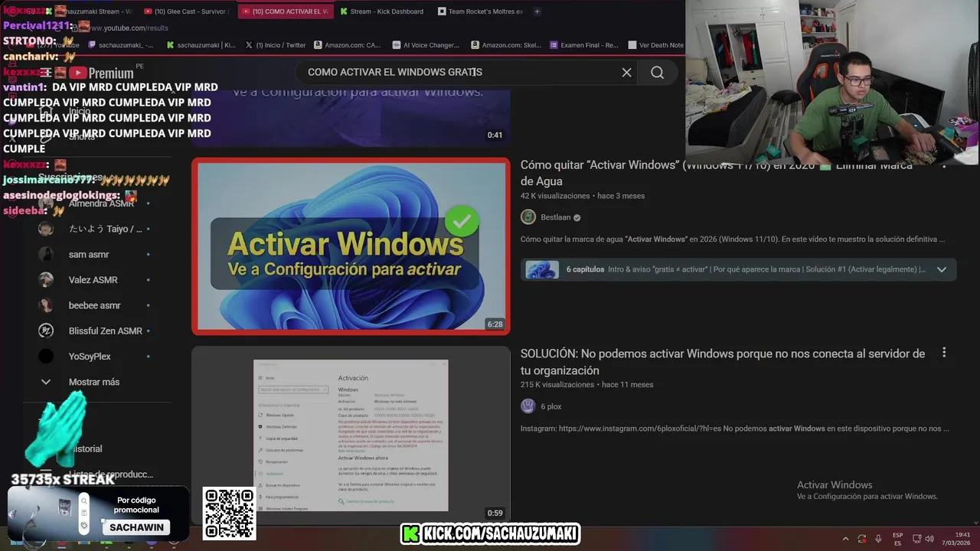The image size is (980, 551).
Task: Open the Examen Final - Re... bookmark
Action: (x=583, y=45)
